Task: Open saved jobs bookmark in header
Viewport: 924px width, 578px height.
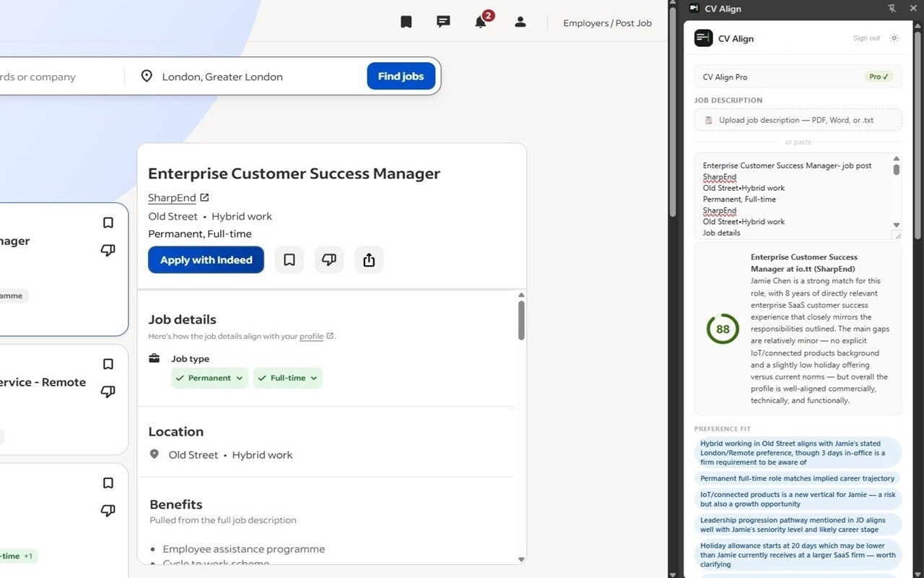Action: point(406,22)
